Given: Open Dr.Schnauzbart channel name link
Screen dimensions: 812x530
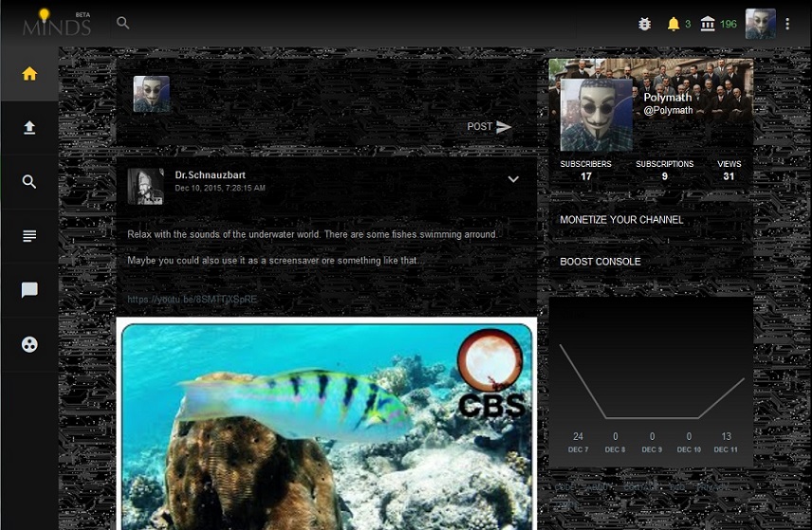Looking at the screenshot, I should [x=211, y=175].
